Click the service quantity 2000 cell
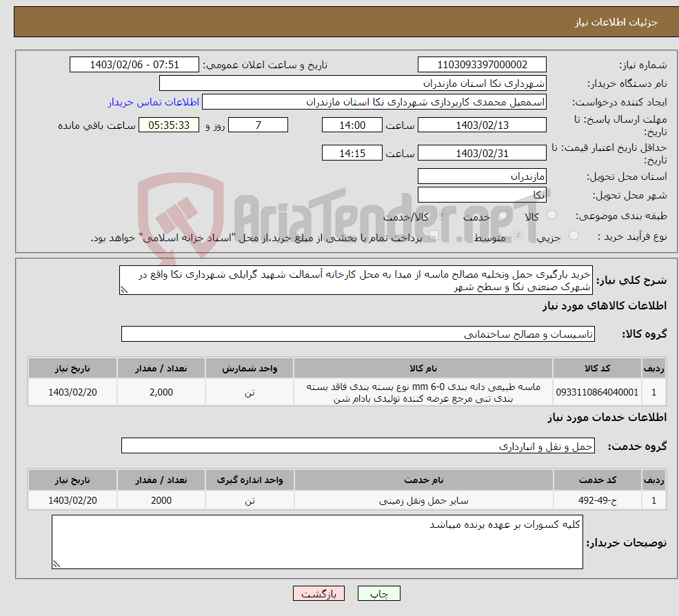The image size is (679, 616). [161, 500]
